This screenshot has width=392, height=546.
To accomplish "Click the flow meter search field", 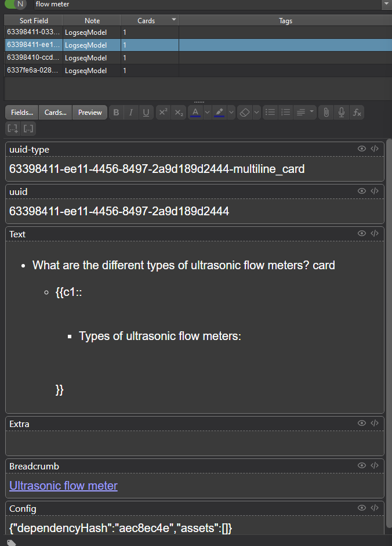I will pos(208,4).
